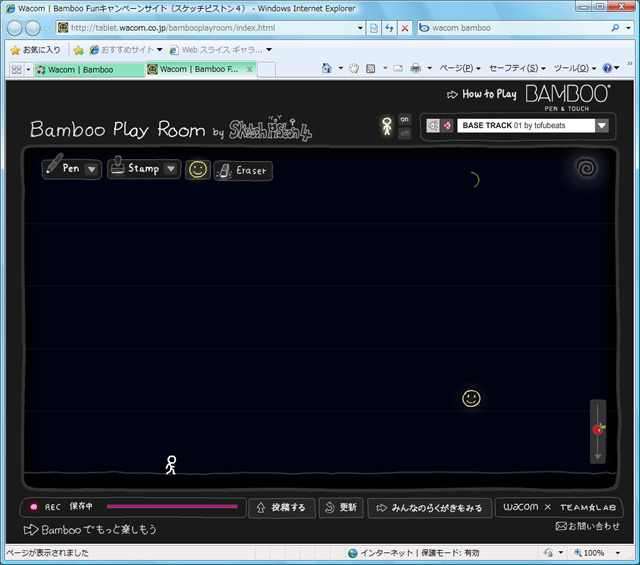Viewport: 640px width, 565px height.
Task: Select the Eraser tool
Action: click(243, 171)
